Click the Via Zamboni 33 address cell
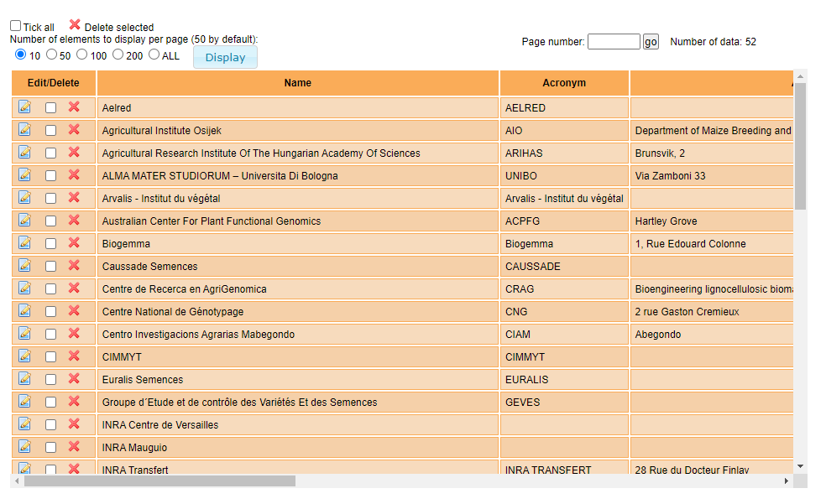The image size is (826, 504). (712, 176)
